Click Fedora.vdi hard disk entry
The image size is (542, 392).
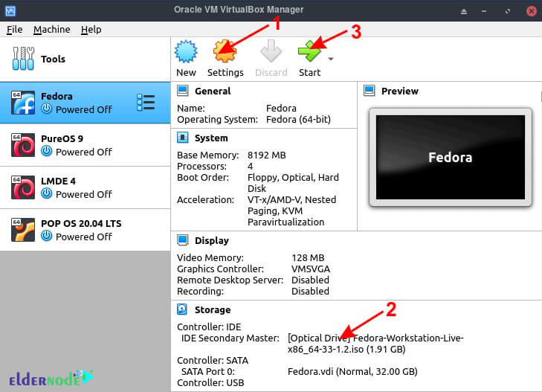352,372
